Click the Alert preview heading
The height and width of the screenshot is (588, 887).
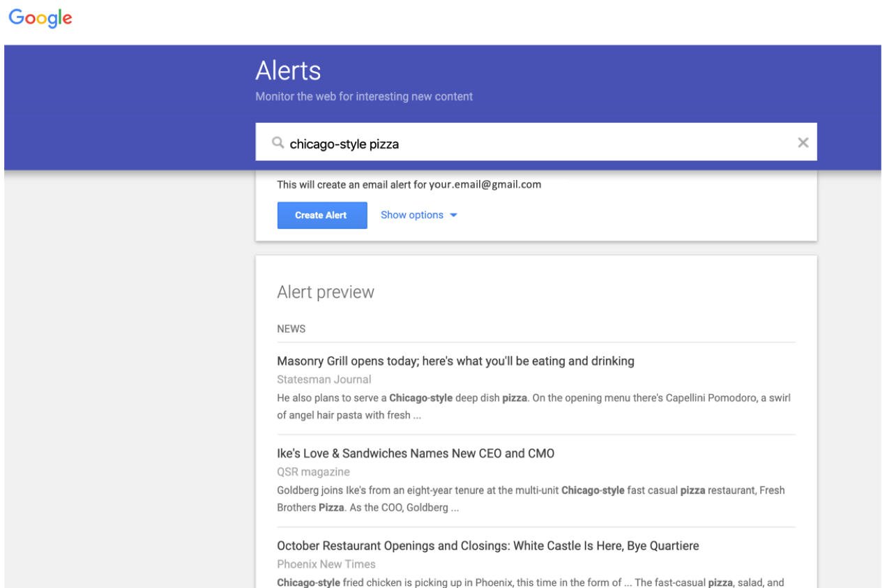coord(325,292)
